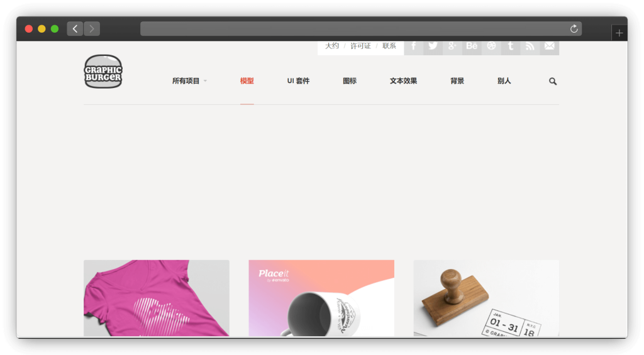Open the UI 套件 navigation item
This screenshot has width=644, height=355.
click(x=298, y=81)
